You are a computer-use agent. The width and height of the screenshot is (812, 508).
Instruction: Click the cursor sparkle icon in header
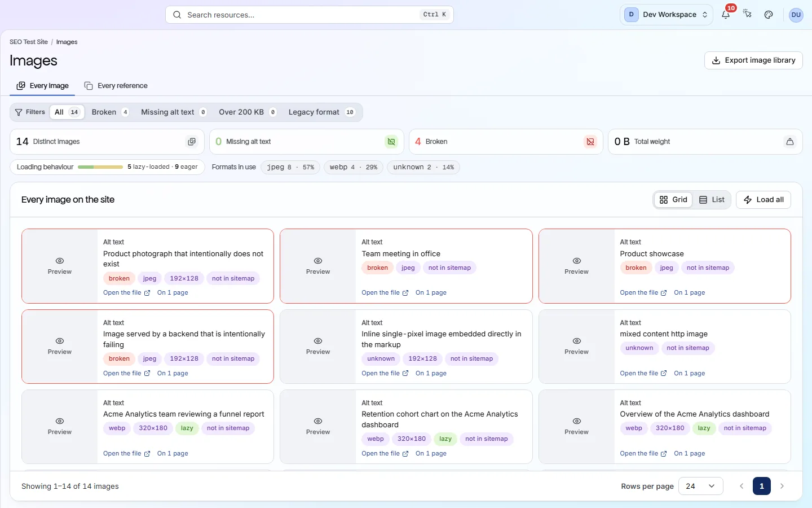[x=747, y=15]
